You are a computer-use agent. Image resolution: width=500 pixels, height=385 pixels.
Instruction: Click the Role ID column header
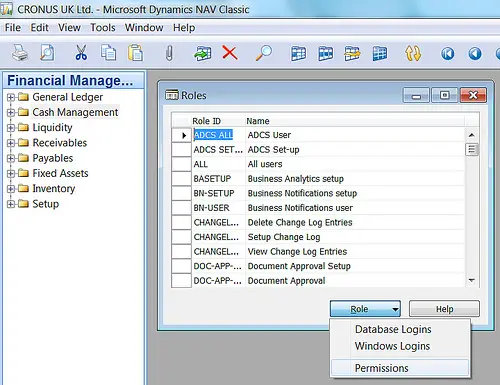click(206, 121)
